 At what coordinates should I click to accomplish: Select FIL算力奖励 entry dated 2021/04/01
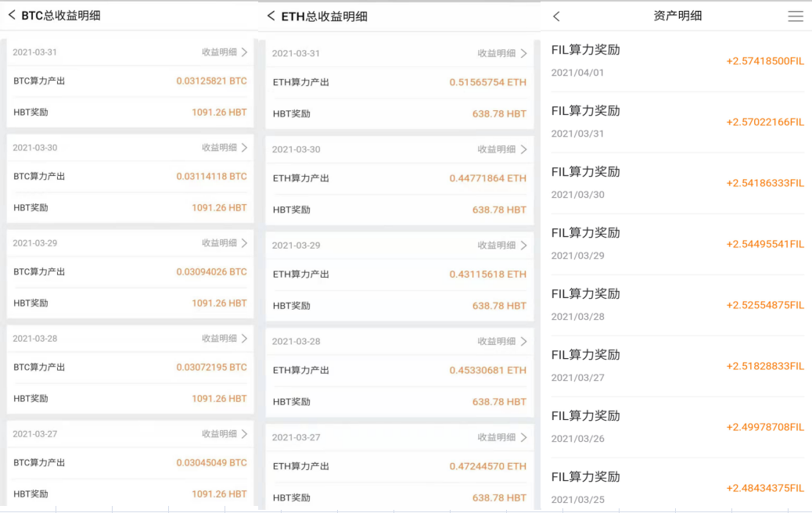coord(677,61)
